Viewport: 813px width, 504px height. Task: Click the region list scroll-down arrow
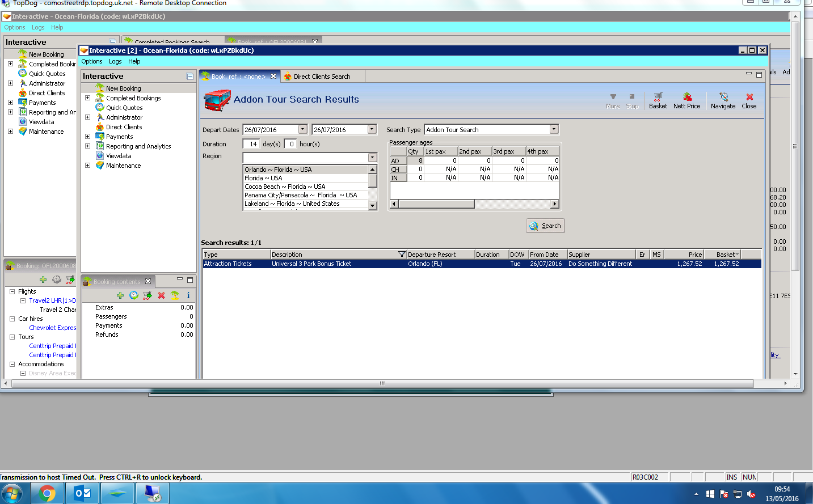(x=373, y=206)
